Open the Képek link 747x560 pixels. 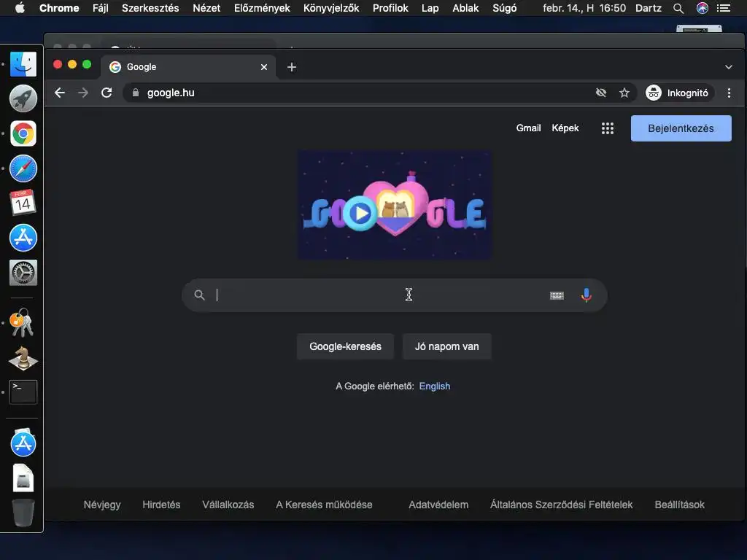click(565, 128)
